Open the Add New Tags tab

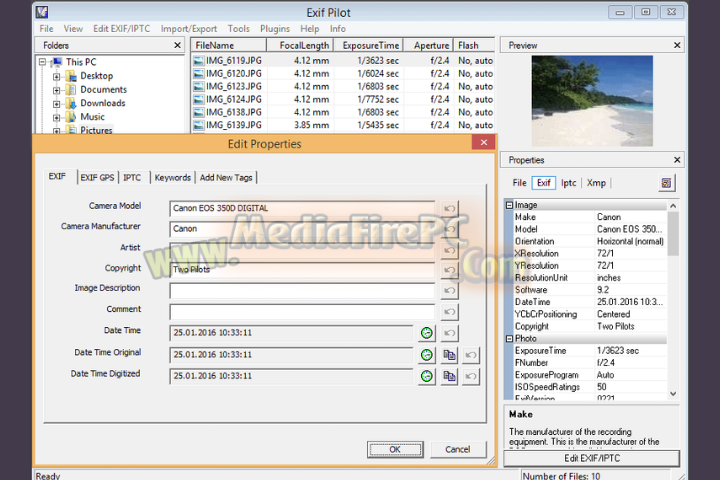(x=226, y=178)
